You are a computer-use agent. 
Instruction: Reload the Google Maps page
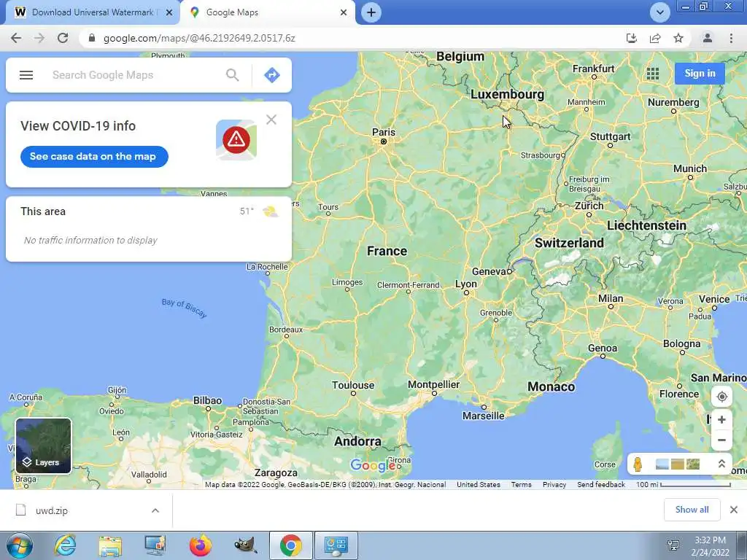point(63,38)
